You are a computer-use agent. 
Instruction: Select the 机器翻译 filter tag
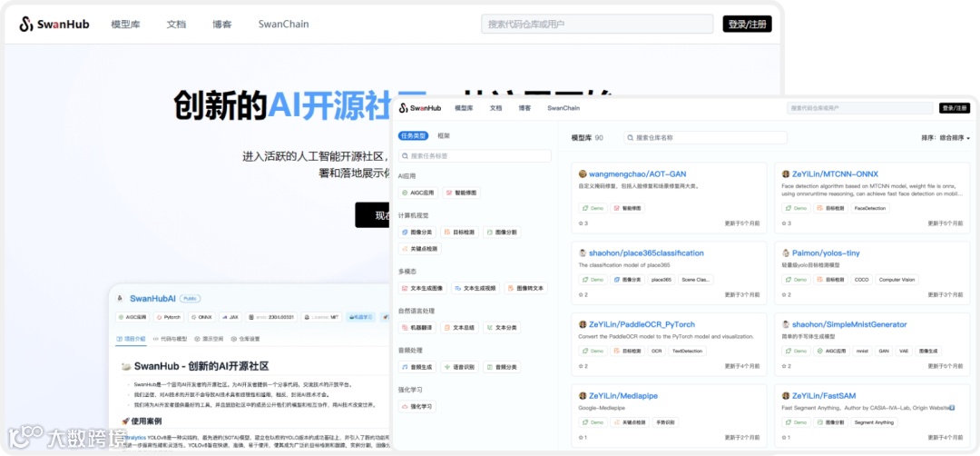(x=417, y=327)
